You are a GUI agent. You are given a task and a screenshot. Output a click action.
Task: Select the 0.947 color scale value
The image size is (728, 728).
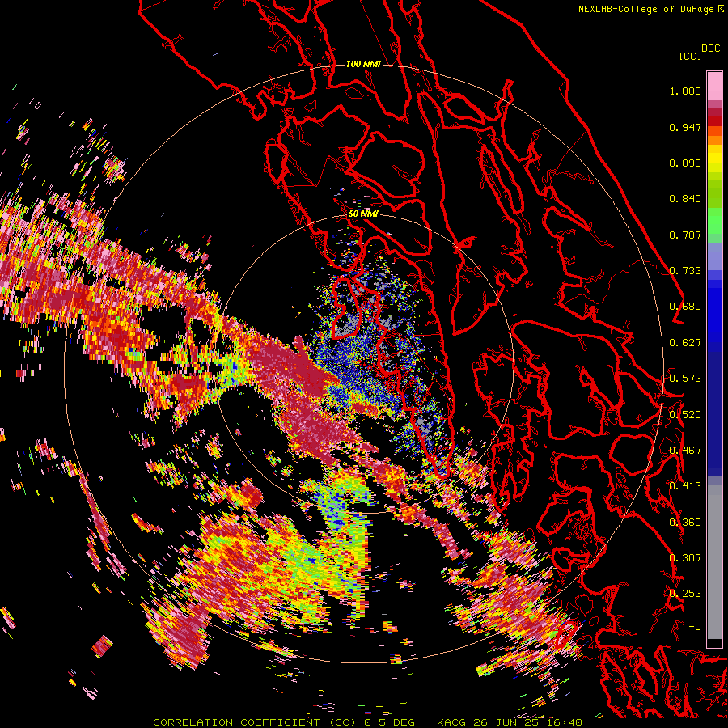(685, 127)
